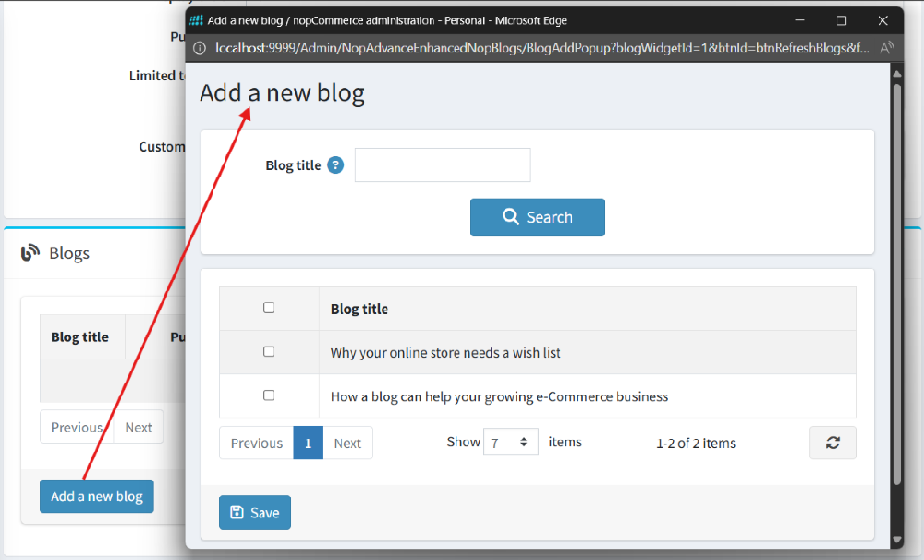The width and height of the screenshot is (924, 560).
Task: Click Add a new blog in background panel
Action: click(96, 496)
